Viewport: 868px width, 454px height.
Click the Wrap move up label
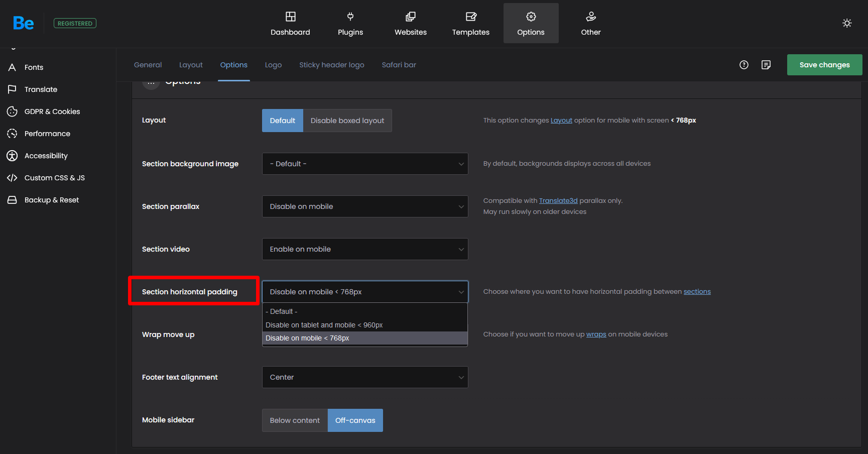pyautogui.click(x=168, y=334)
